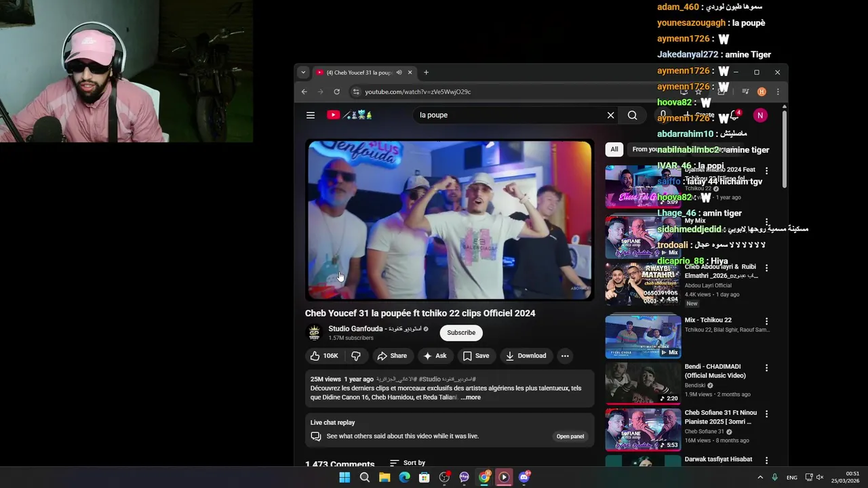Screen dimensions: 868x488
Task: Dislike the Cheb Youcef video
Action: [x=355, y=356]
